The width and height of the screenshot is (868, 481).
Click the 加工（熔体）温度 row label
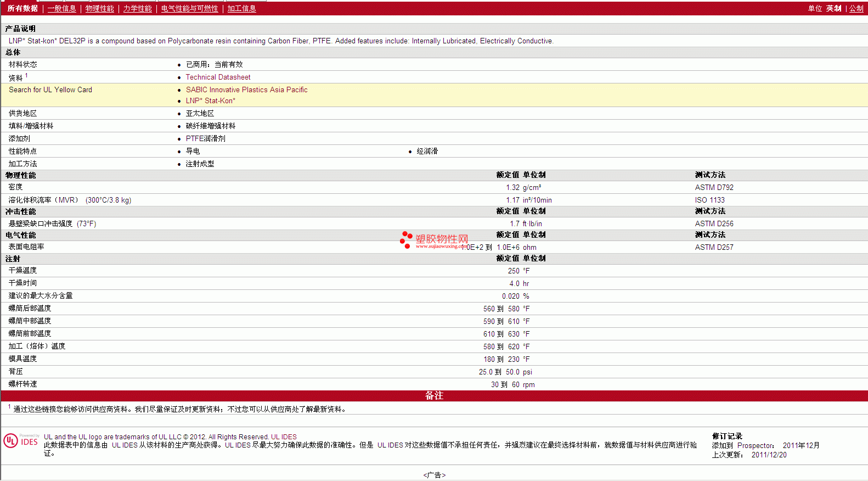pyautogui.click(x=37, y=346)
